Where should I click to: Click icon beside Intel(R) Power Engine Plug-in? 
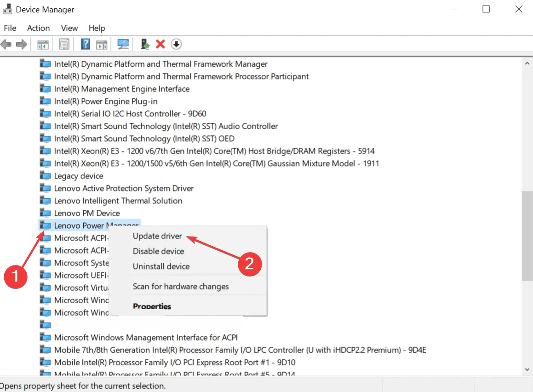pos(45,101)
